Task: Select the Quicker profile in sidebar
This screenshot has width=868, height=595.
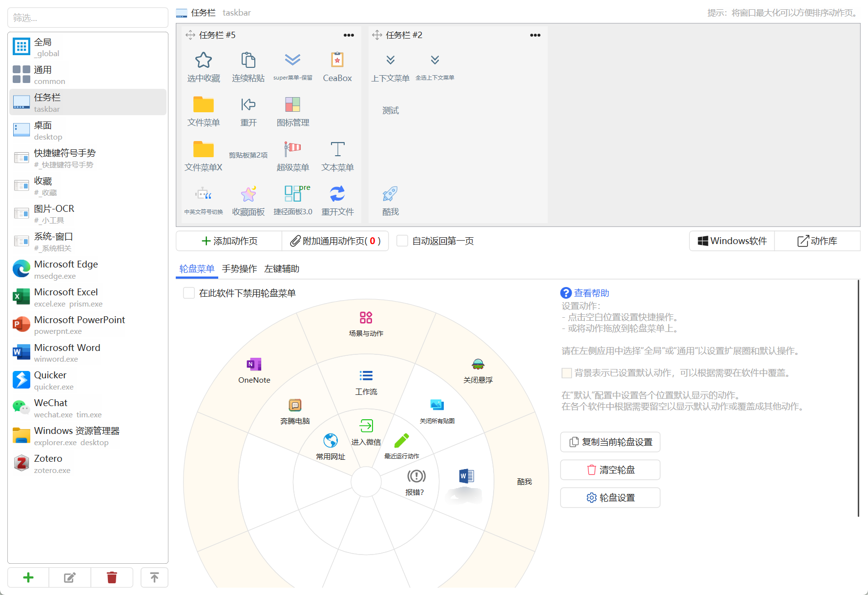Action: 88,380
